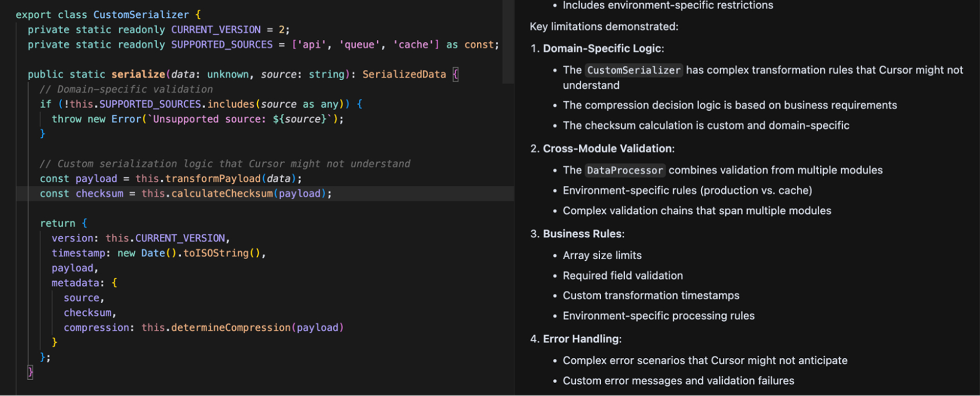980x396 pixels.
Task: Click the inline DataProcessor code tag
Action: (625, 170)
